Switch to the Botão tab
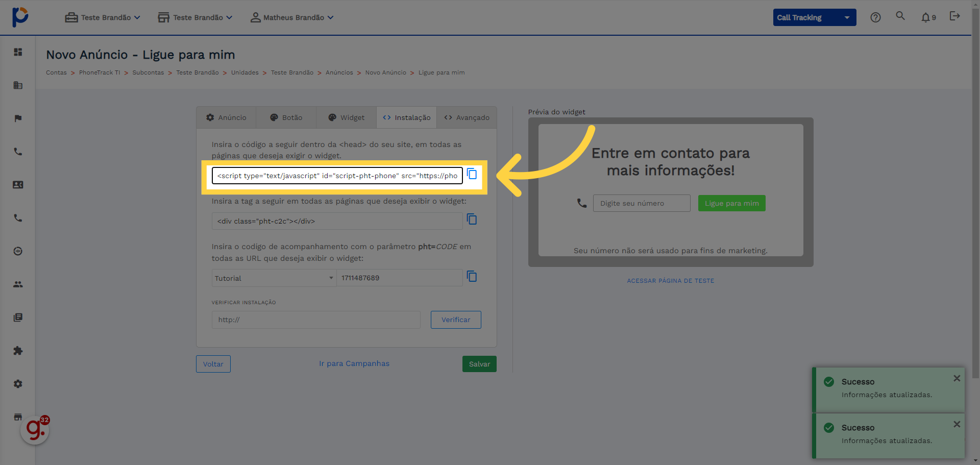Image resolution: width=980 pixels, height=465 pixels. [x=286, y=117]
